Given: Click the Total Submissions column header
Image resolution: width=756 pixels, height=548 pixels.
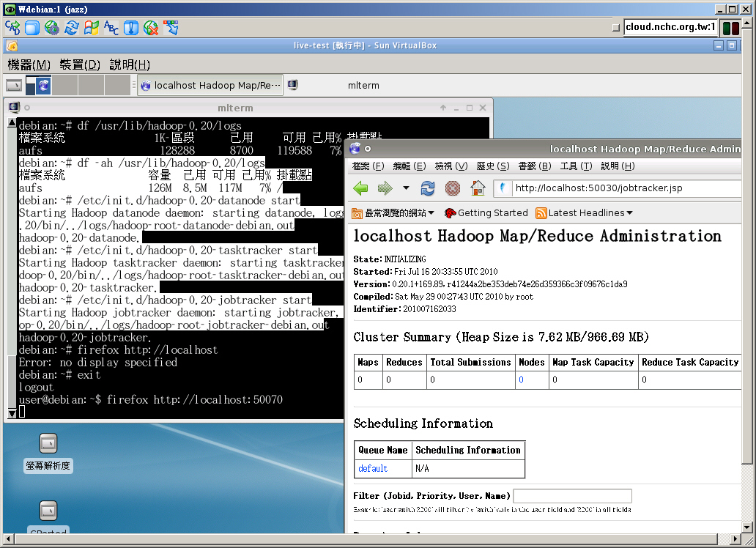Looking at the screenshot, I should [470, 362].
